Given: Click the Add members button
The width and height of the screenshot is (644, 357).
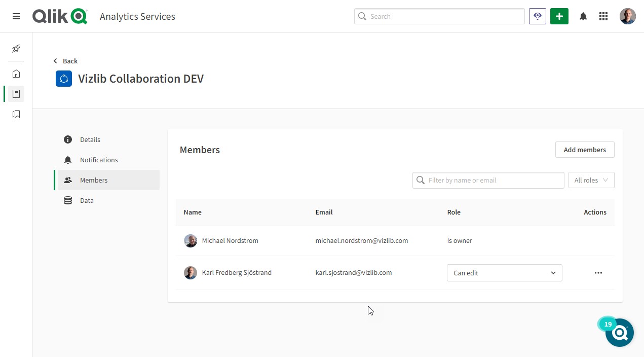Looking at the screenshot, I should (585, 150).
